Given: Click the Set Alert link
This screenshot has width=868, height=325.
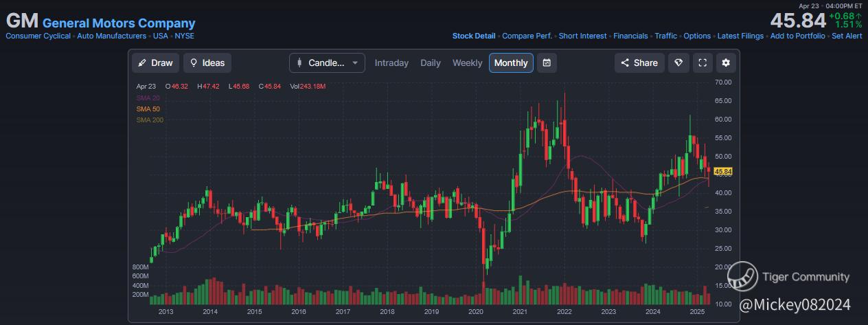Looking at the screenshot, I should point(847,36).
